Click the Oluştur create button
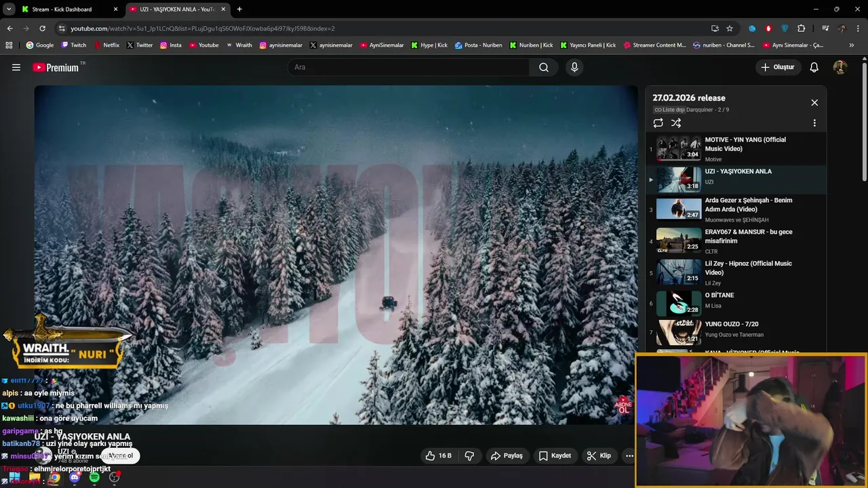 pyautogui.click(x=778, y=67)
